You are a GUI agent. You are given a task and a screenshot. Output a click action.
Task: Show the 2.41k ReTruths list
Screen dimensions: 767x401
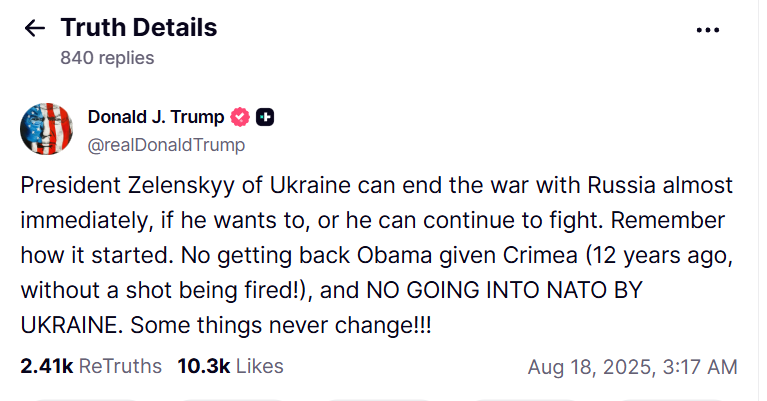point(91,366)
